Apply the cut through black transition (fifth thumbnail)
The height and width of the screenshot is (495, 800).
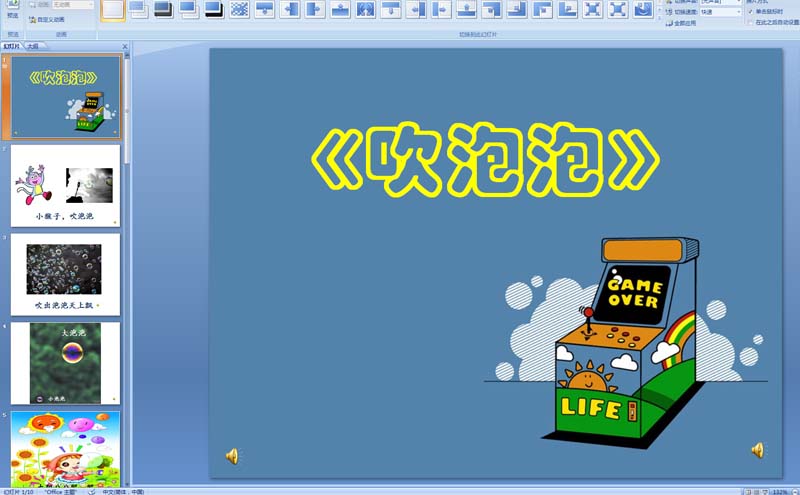point(214,9)
